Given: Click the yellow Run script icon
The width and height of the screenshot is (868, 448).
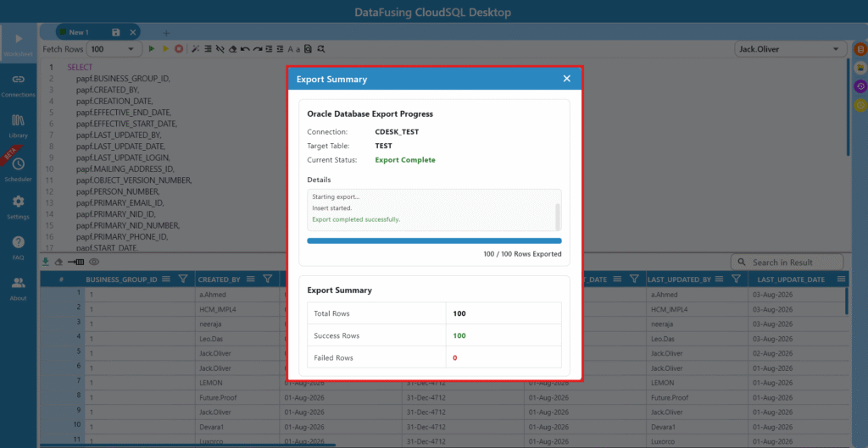Looking at the screenshot, I should [x=165, y=49].
